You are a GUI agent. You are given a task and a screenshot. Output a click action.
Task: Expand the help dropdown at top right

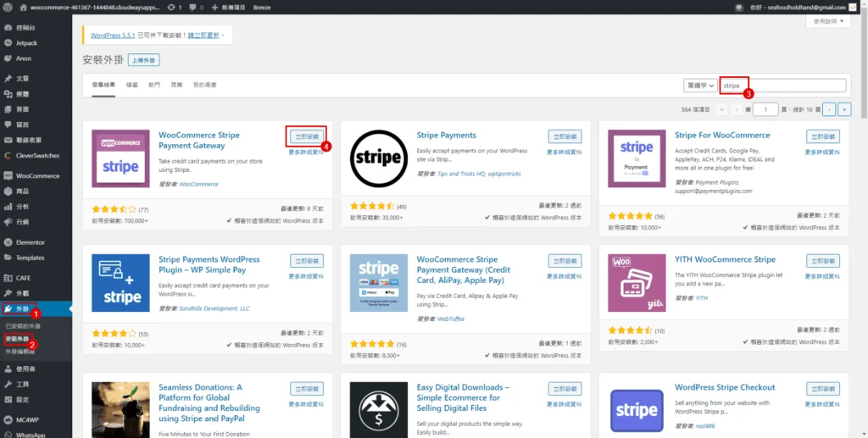(828, 21)
